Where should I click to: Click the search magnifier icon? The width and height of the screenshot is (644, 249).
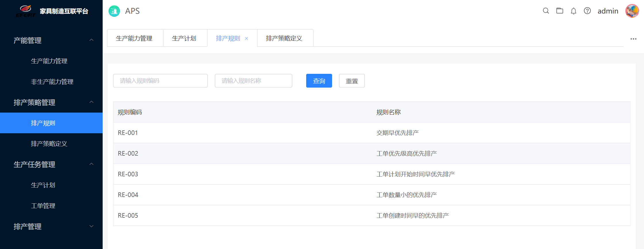(x=546, y=11)
